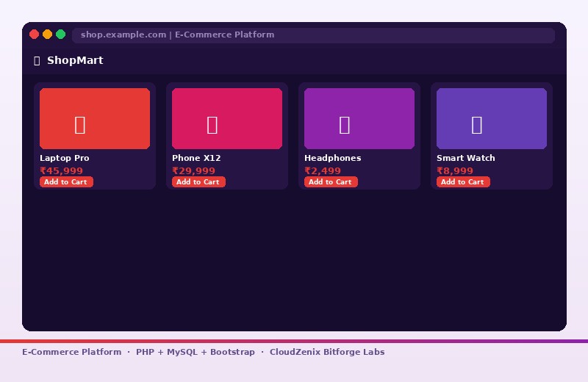Click the ShopMart brand name
This screenshot has width=588, height=382.
75,60
